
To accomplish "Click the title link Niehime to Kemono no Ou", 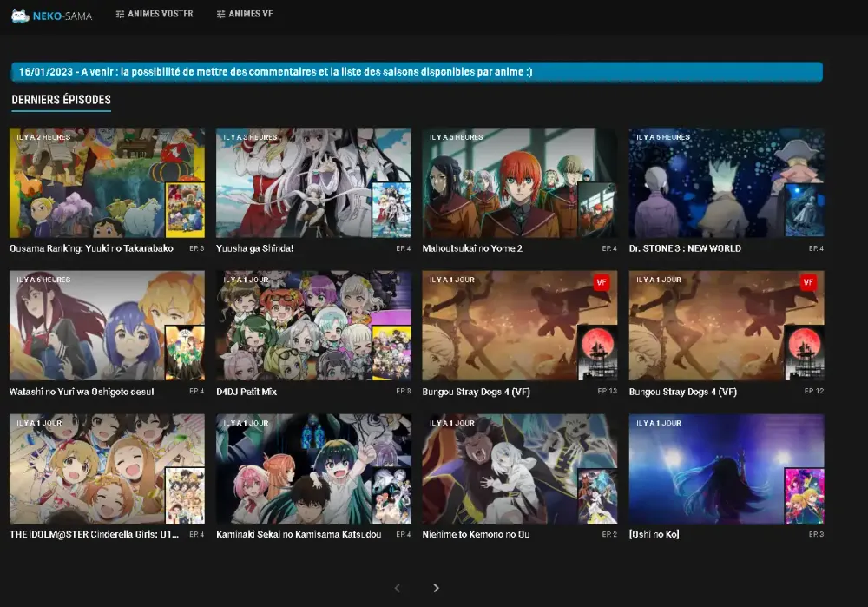I will tap(476, 534).
